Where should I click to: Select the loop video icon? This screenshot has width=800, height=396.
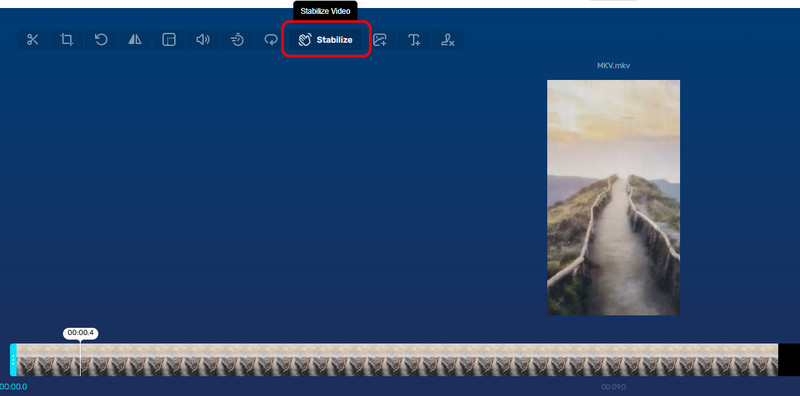coord(271,40)
